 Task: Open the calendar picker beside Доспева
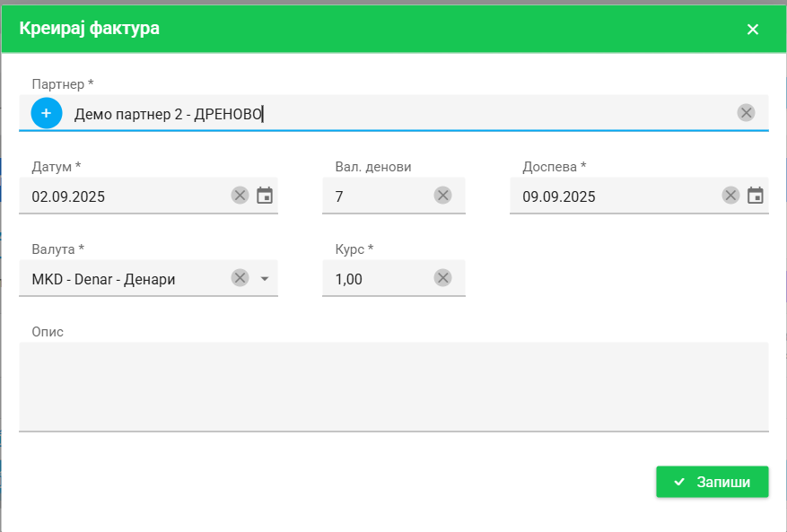754,196
